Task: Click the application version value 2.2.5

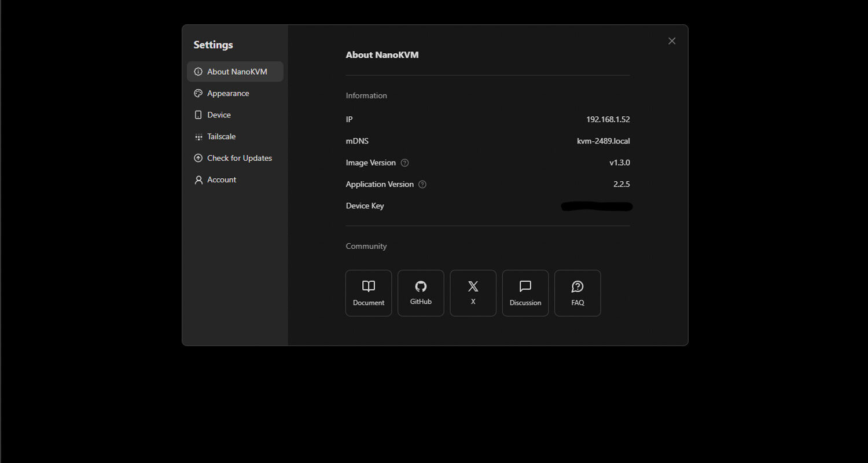Action: point(621,184)
